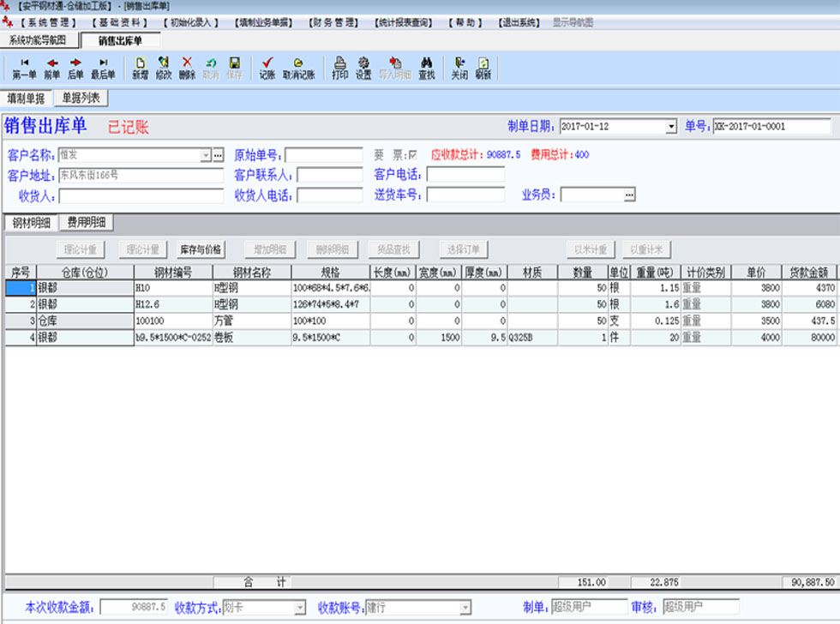Click 取消记账 to unpost entry

[299, 69]
